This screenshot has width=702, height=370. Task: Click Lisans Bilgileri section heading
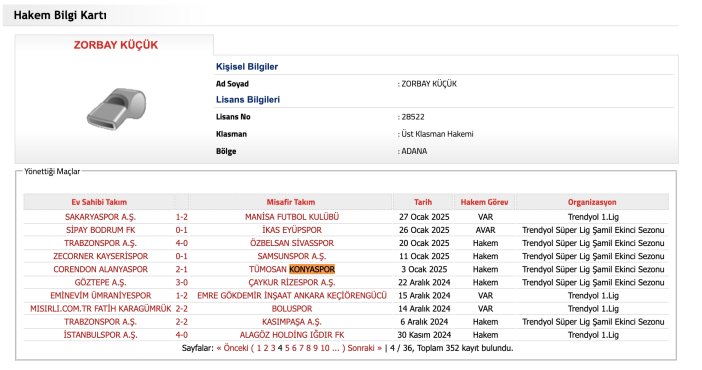(248, 99)
